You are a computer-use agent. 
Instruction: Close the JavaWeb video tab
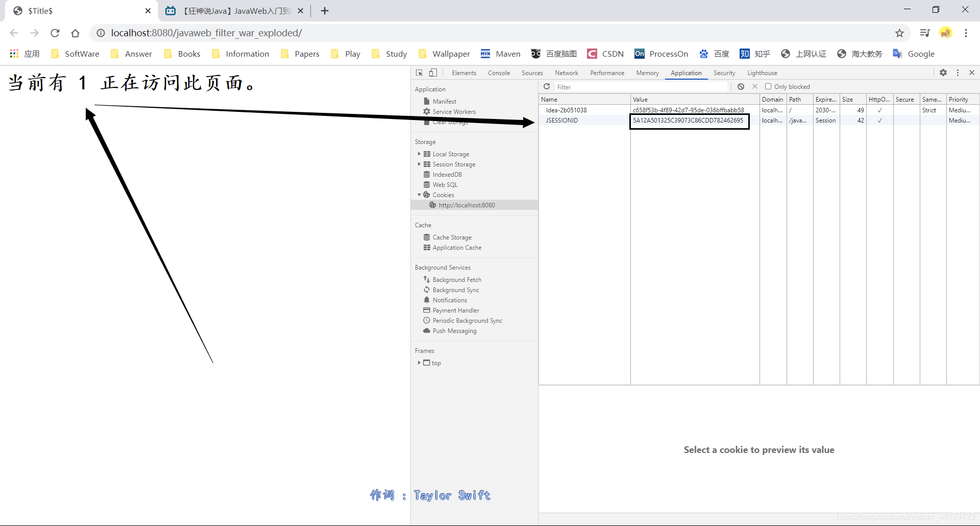(x=301, y=11)
